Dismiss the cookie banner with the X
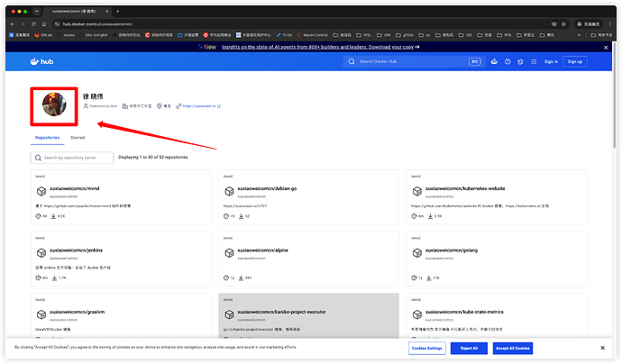The image size is (622, 364). [602, 348]
